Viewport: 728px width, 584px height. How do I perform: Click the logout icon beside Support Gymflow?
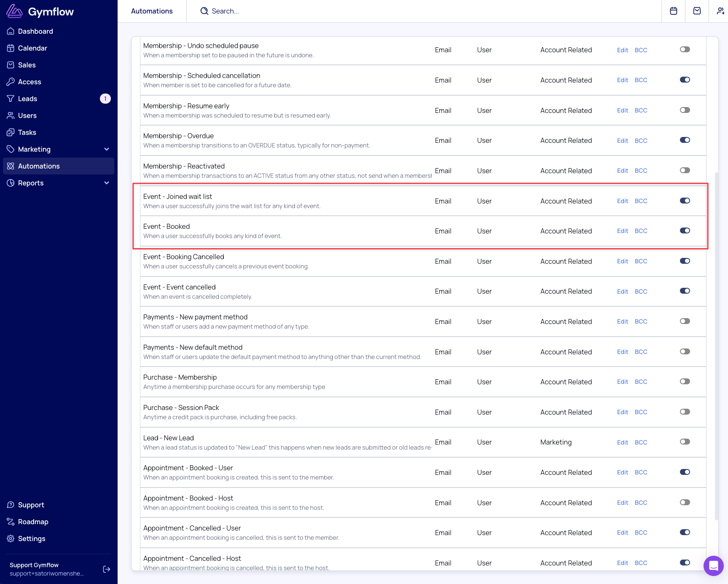[x=107, y=569]
